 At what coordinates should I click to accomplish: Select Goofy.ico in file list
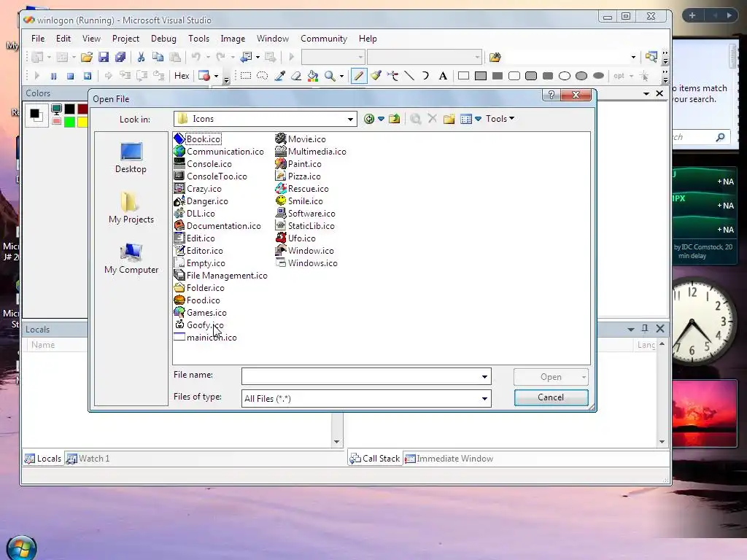tap(199, 325)
